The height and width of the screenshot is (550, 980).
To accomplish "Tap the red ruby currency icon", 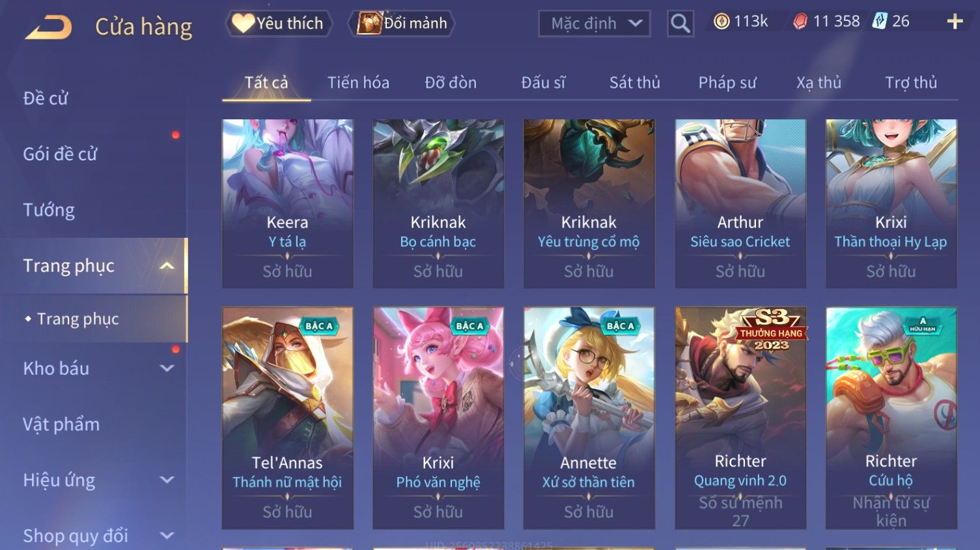I will click(x=800, y=22).
